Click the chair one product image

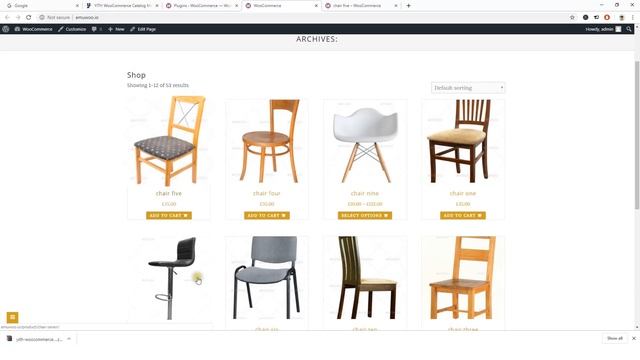tap(462, 141)
